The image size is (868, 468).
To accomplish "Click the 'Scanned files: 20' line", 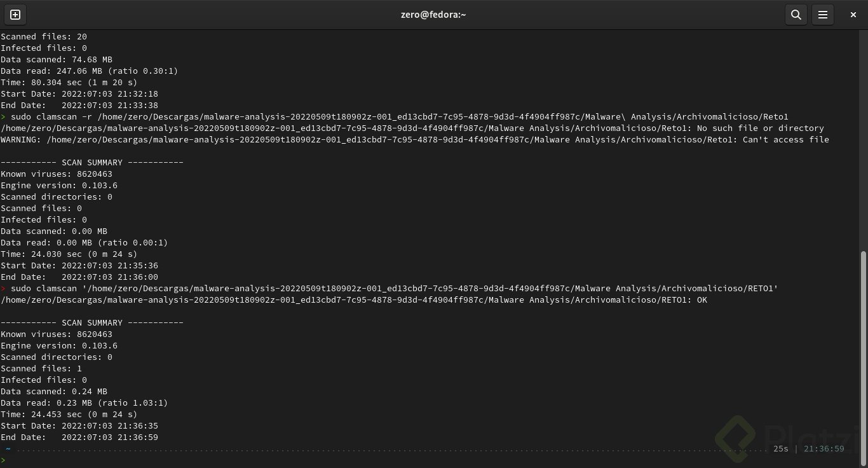I will click(x=44, y=37).
